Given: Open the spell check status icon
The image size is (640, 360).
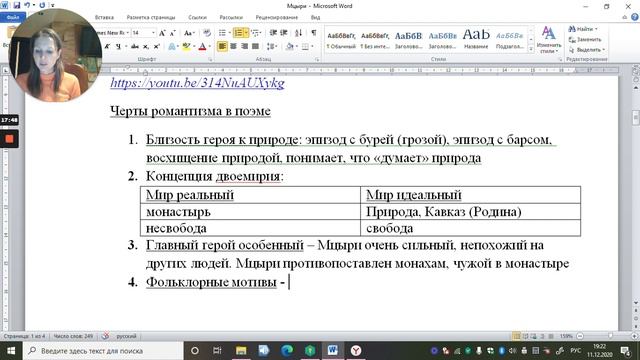Looking at the screenshot, I should coord(105,336).
